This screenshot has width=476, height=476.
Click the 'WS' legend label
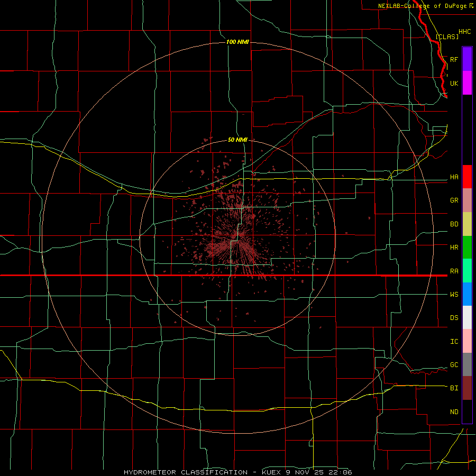[x=454, y=295]
